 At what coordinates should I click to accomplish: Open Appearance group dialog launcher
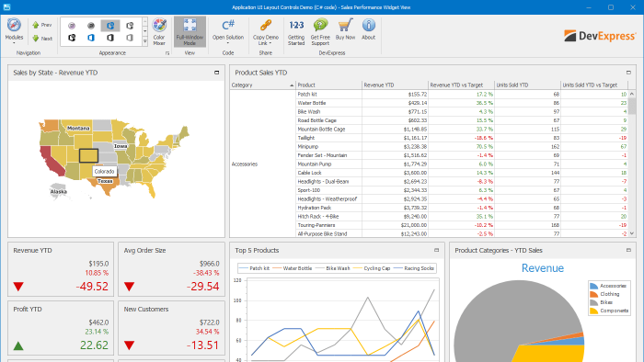167,53
